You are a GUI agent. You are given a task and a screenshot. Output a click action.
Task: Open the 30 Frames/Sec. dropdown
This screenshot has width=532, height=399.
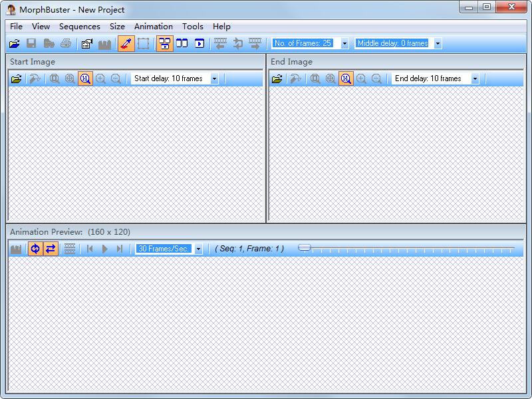(198, 249)
